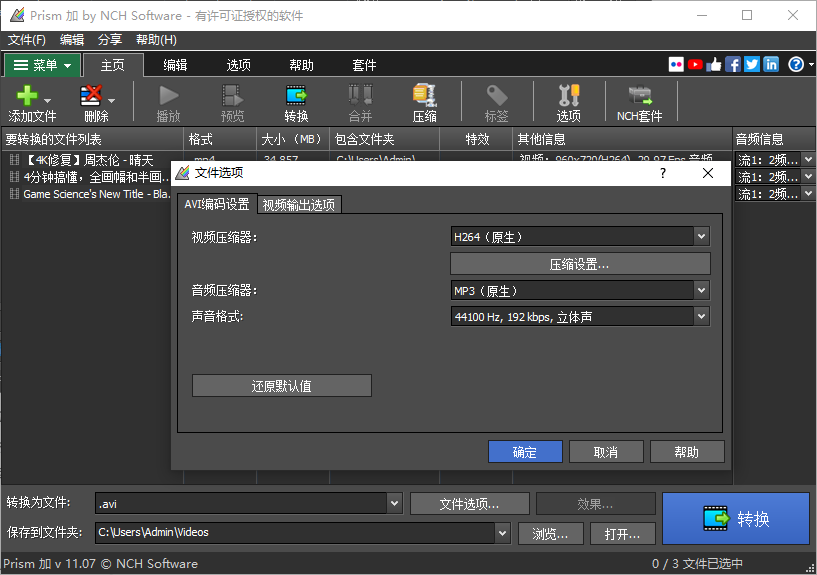Screen dimensions: 817x575
Task: Open the first file's audio stream dropdown
Action: click(808, 159)
